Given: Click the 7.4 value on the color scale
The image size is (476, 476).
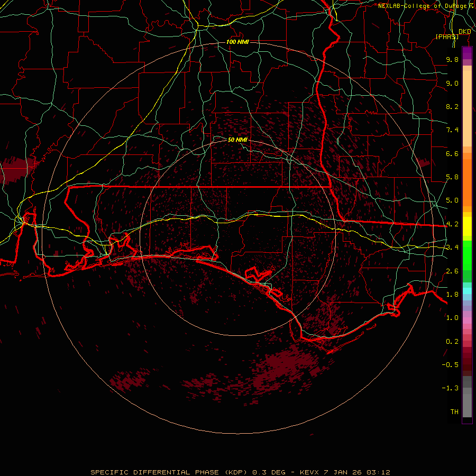Looking at the screenshot, I should click(452, 130).
